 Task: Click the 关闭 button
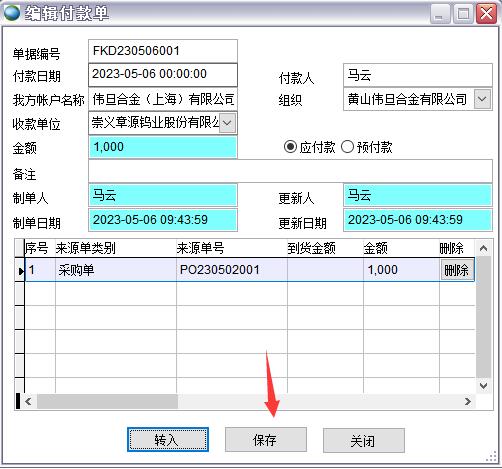tap(364, 440)
